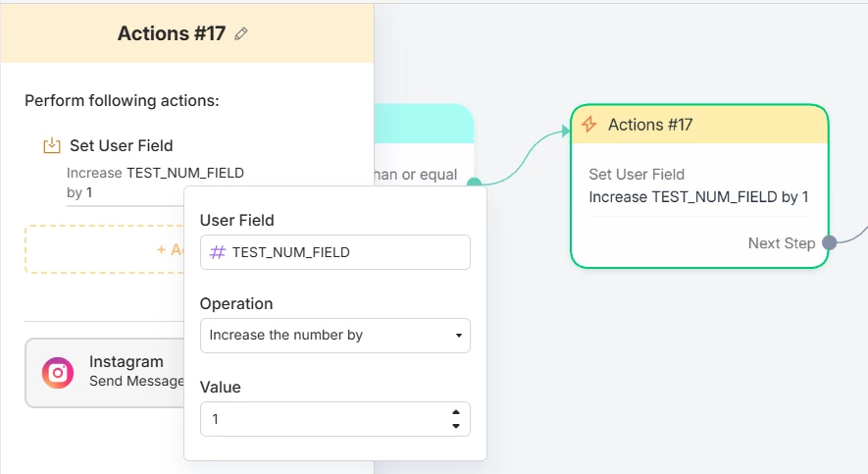Open the TEST_NUM_FIELD User Field selector

click(x=334, y=252)
